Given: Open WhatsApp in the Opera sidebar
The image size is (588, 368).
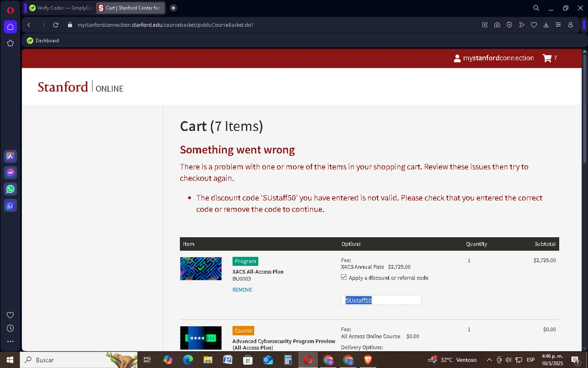Looking at the screenshot, I should (x=11, y=189).
